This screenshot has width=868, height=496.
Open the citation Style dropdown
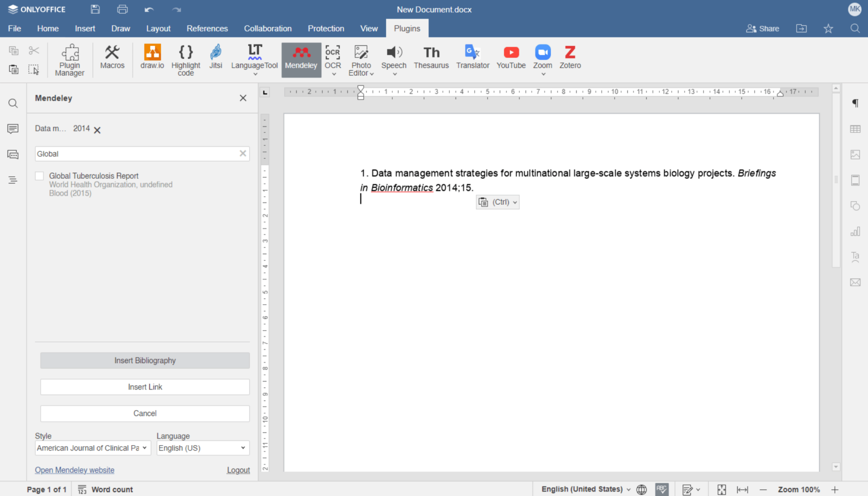[x=92, y=448]
